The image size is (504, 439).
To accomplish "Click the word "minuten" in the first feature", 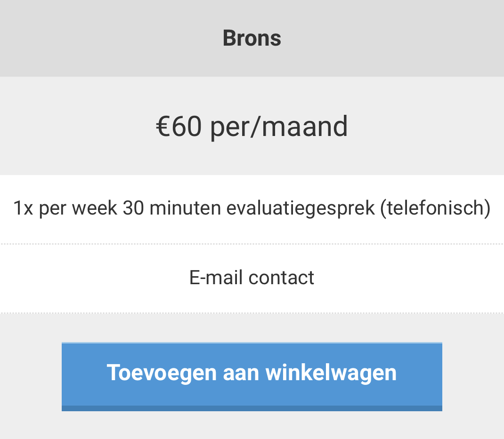I will click(185, 208).
